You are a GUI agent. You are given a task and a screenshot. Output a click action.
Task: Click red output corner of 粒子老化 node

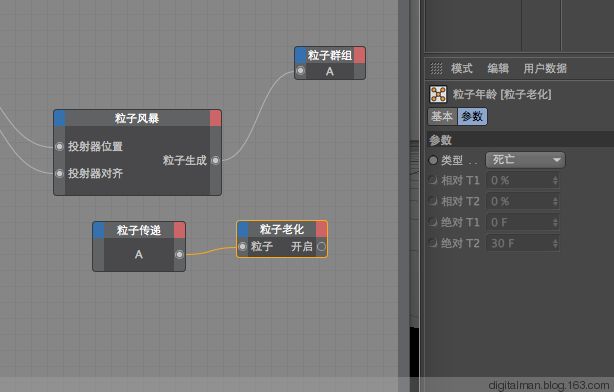click(321, 229)
